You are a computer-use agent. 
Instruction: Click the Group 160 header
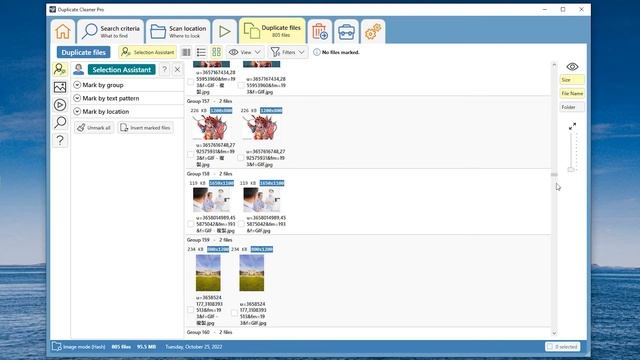coord(209,332)
